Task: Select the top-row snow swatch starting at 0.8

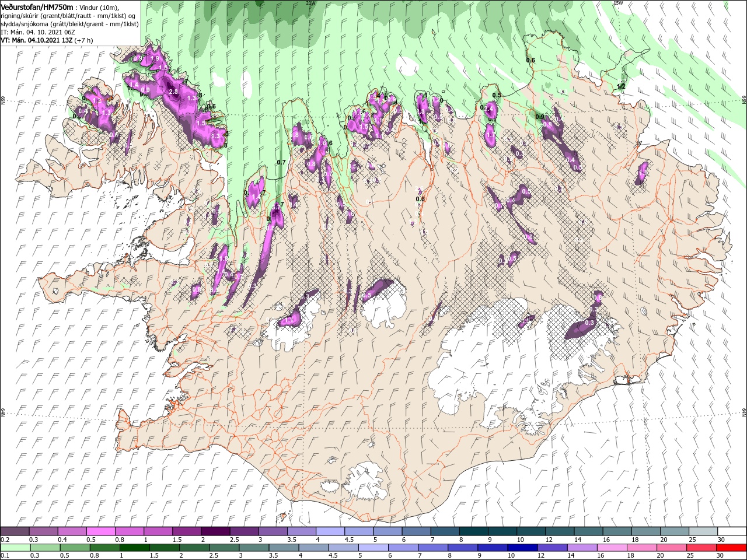Action: (x=129, y=531)
